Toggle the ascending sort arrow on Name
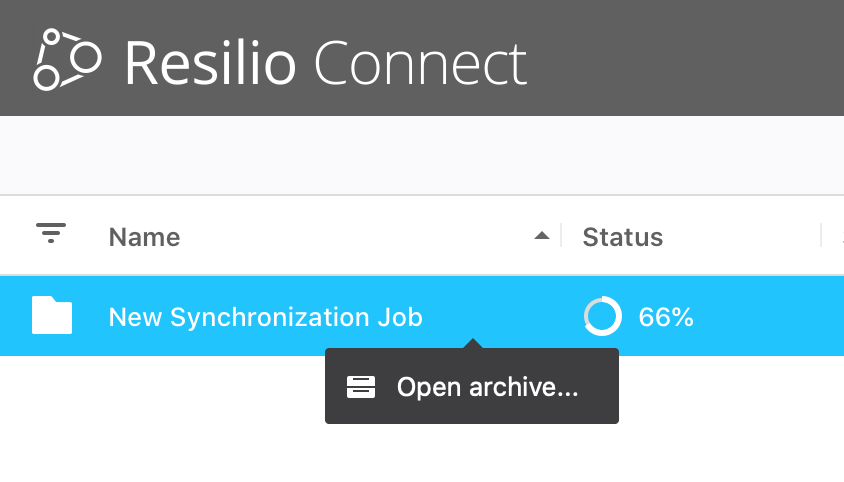Viewport: 844px width, 482px height. click(542, 236)
